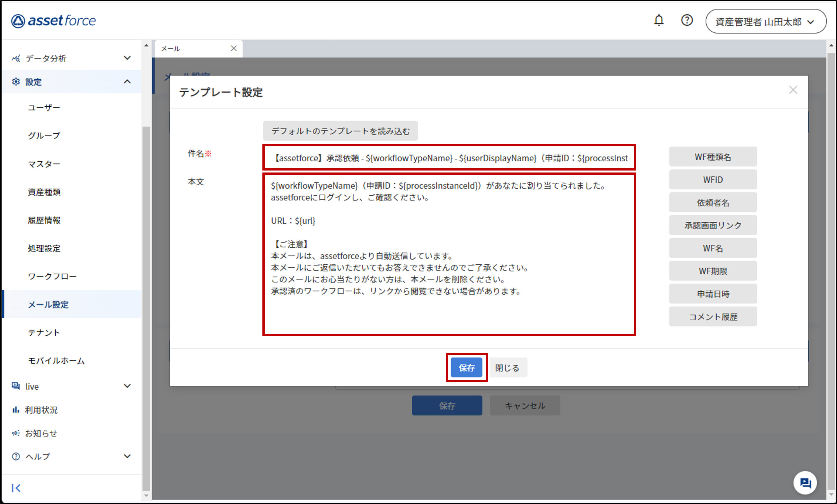The height and width of the screenshot is (504, 837).
Task: Insert the 依頼者名 variable
Action: tap(713, 202)
